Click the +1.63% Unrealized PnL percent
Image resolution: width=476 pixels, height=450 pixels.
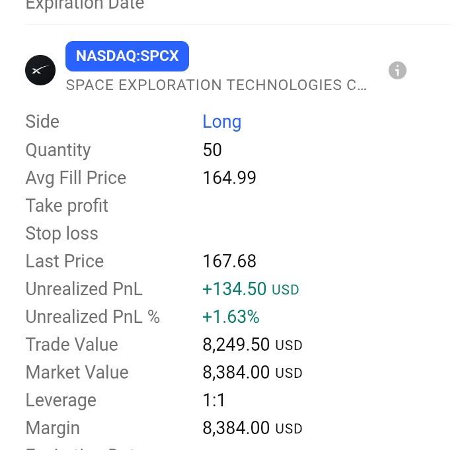pos(231,317)
